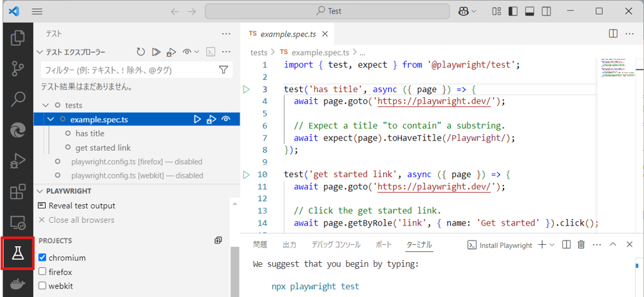Screen dimensions: 644x297
Task: Enable the webkit project checkbox
Action: point(42,285)
